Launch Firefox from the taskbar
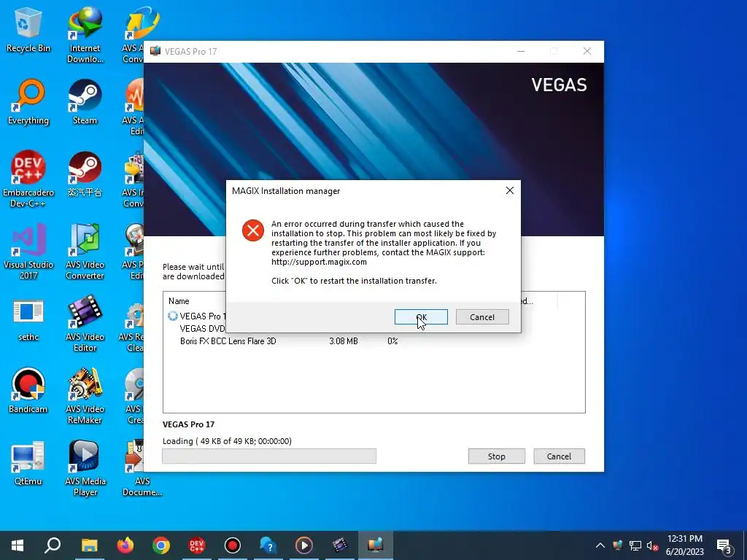The height and width of the screenshot is (560, 747). click(x=125, y=545)
